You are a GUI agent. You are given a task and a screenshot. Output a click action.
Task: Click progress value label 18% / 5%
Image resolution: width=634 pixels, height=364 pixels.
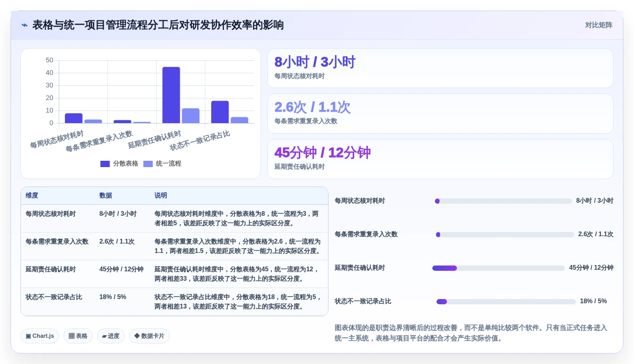(593, 301)
